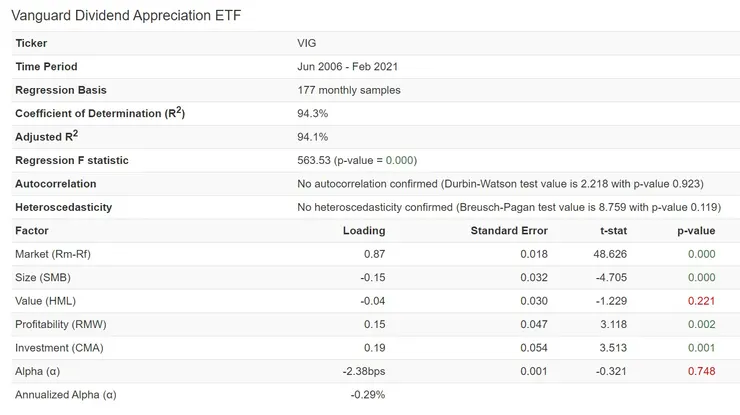
Task: Click the red 0.221 p-value
Action: click(702, 300)
